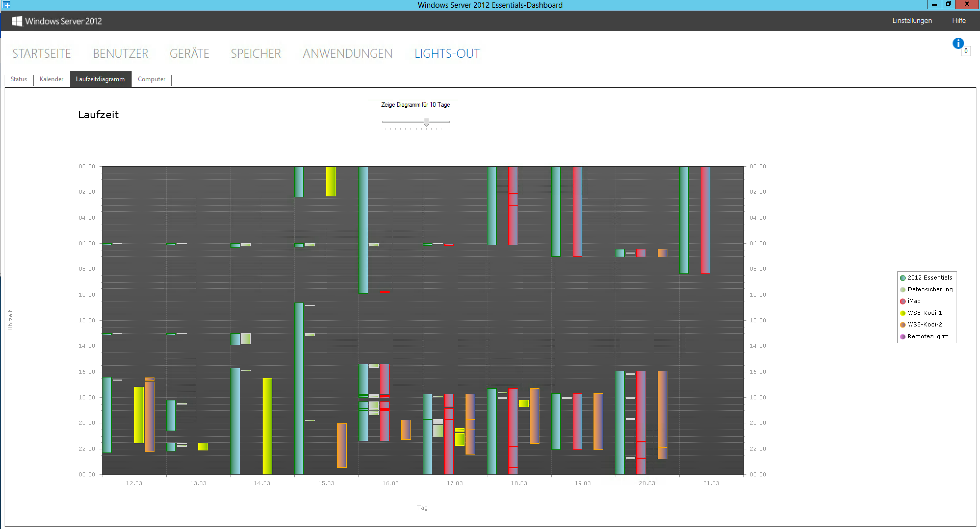
Task: Switch to the Kalender tab
Action: (51, 79)
